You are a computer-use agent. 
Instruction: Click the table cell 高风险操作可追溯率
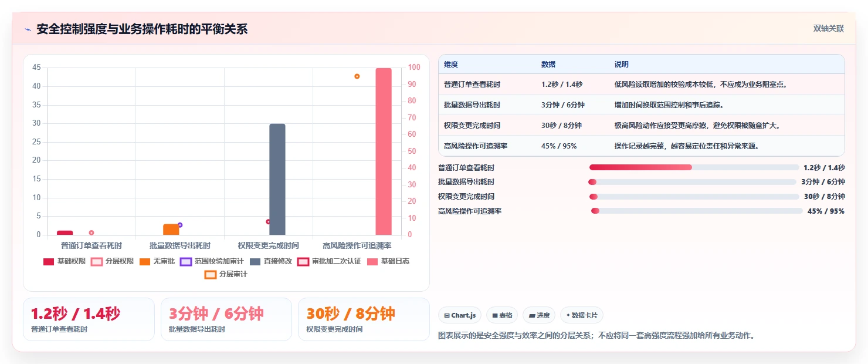click(x=476, y=146)
